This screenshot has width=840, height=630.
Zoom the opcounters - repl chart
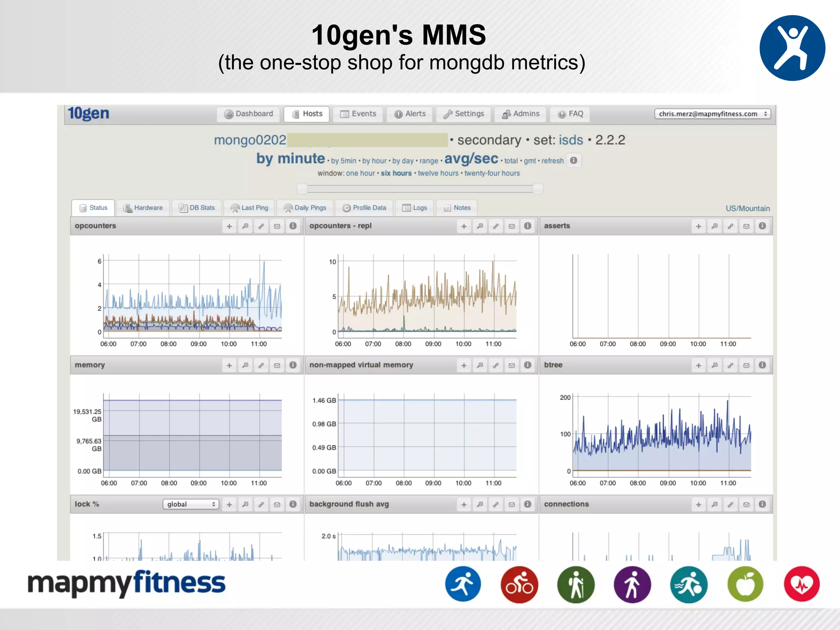click(480, 226)
